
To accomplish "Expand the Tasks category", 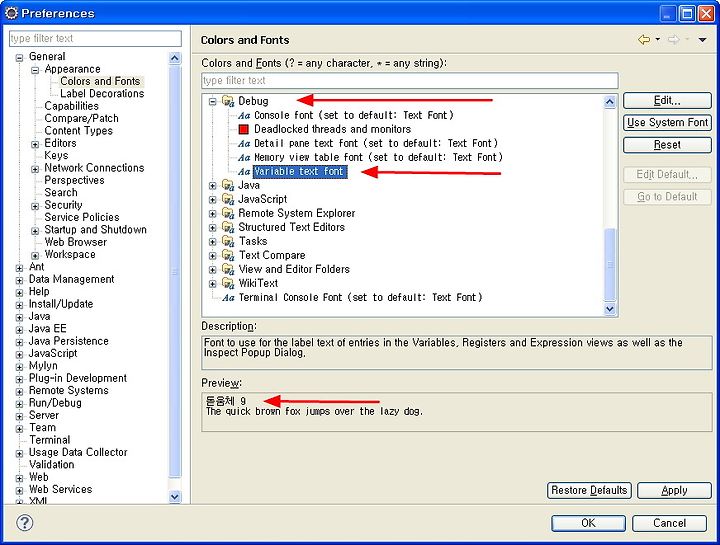I will [212, 242].
